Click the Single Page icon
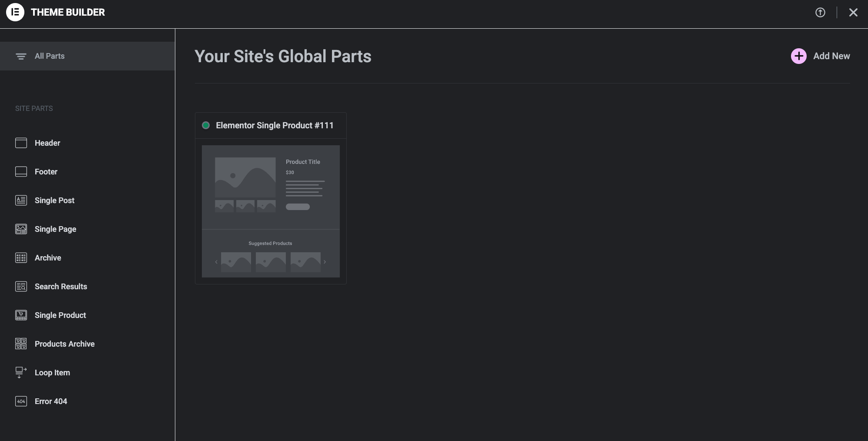Viewport: 868px width, 441px height. coord(21,229)
